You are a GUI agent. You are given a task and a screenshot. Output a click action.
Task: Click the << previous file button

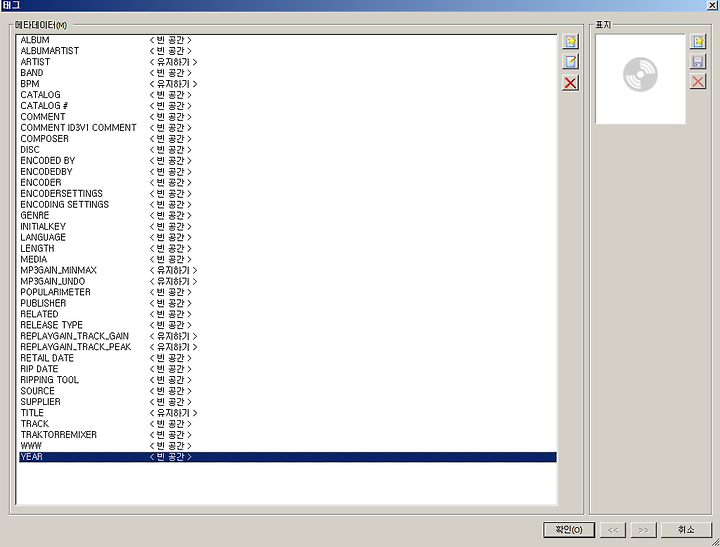[x=613, y=530]
